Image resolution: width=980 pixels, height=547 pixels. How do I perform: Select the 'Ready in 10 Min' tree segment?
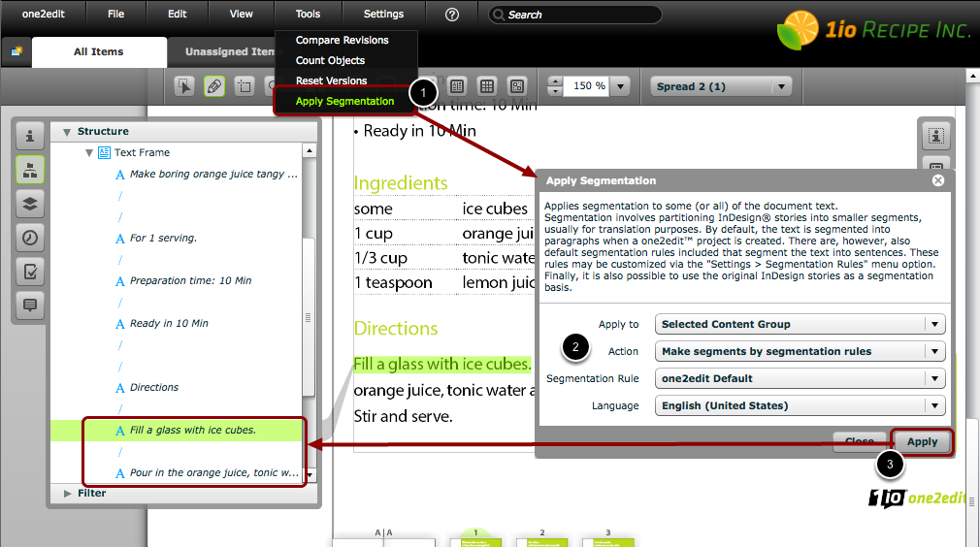pyautogui.click(x=169, y=324)
